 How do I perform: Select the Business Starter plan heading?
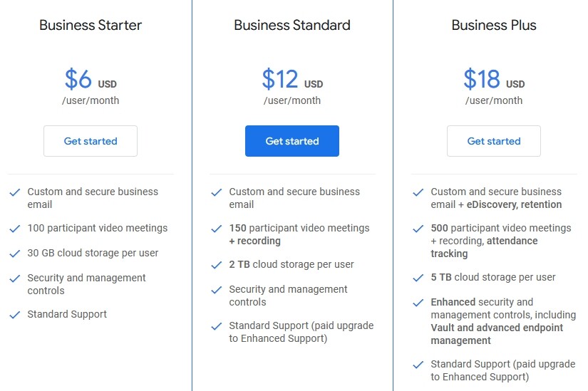click(x=91, y=26)
